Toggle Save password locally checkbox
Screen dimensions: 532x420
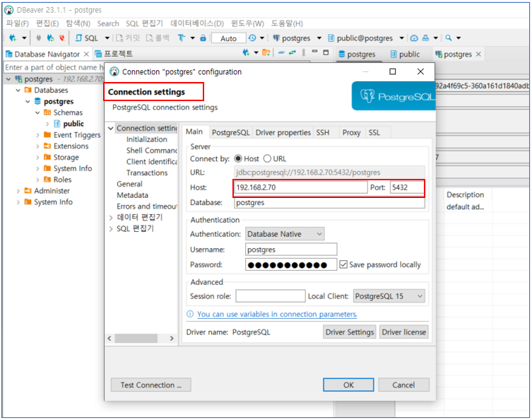[x=343, y=264]
